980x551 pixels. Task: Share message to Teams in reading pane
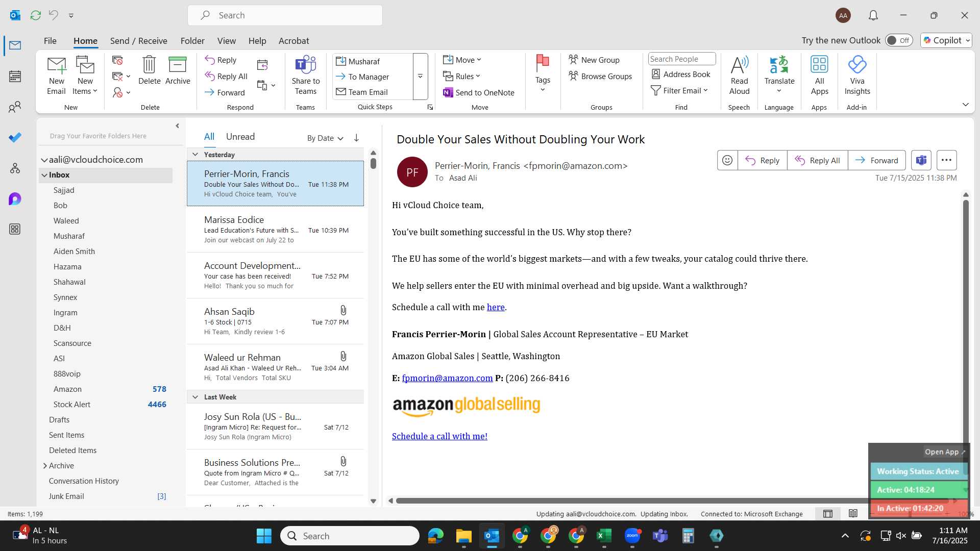[x=921, y=160]
